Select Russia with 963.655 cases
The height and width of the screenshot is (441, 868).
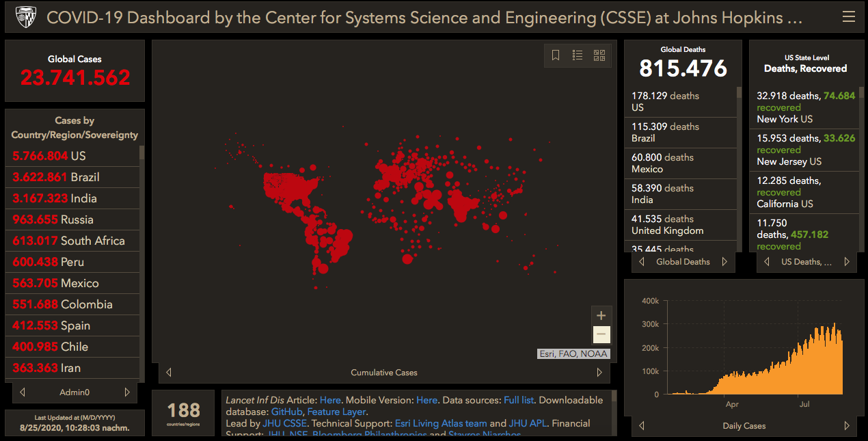tap(72, 219)
